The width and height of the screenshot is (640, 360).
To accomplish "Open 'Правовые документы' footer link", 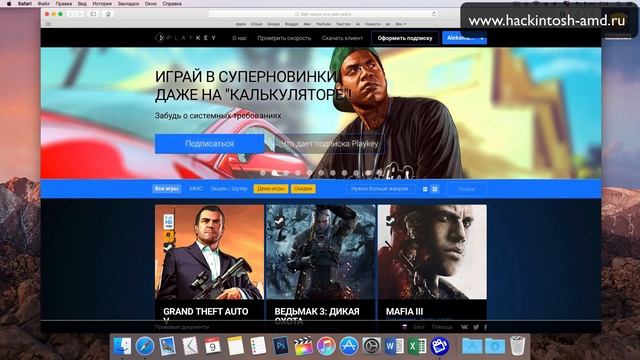I will pos(182,327).
